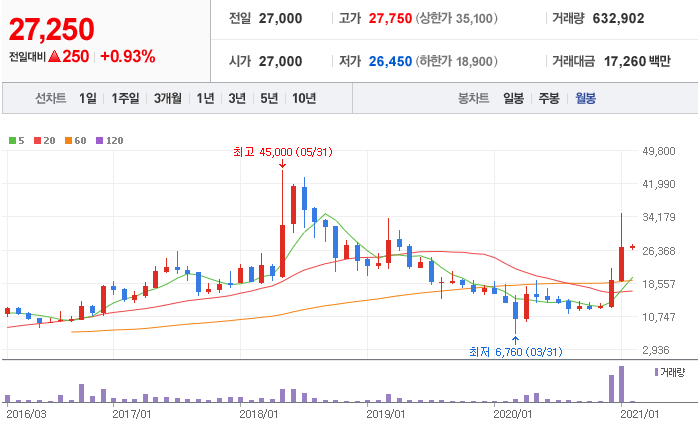The width and height of the screenshot is (698, 427).
Task: Open the 주봉 weekly candle chart
Action: coord(549,98)
